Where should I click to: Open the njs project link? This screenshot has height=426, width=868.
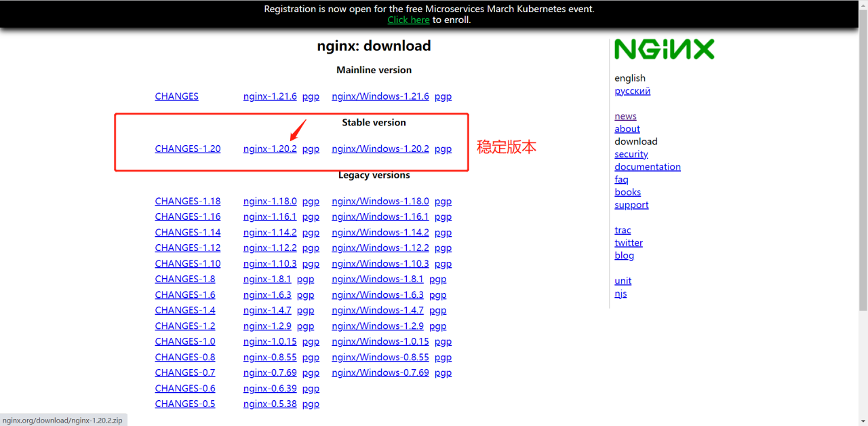(620, 294)
